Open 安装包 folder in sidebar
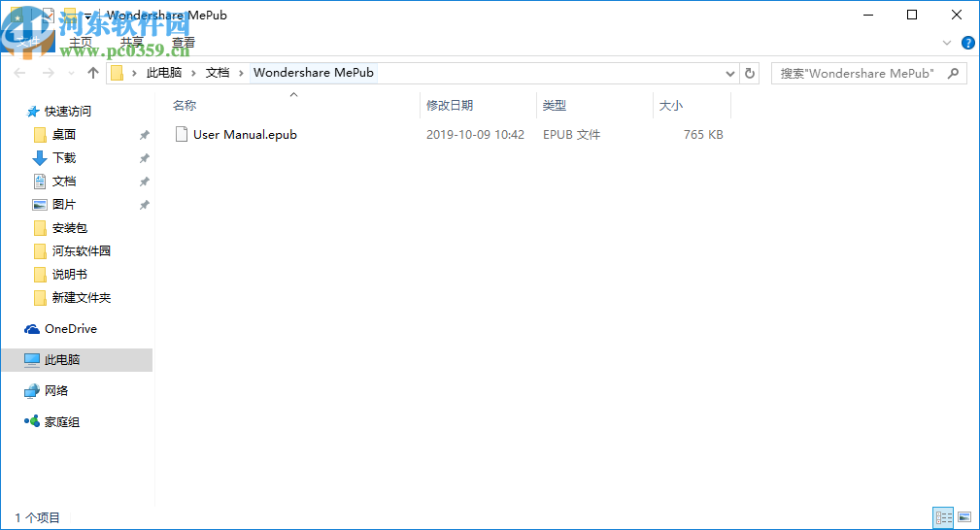The width and height of the screenshot is (980, 530). point(69,227)
